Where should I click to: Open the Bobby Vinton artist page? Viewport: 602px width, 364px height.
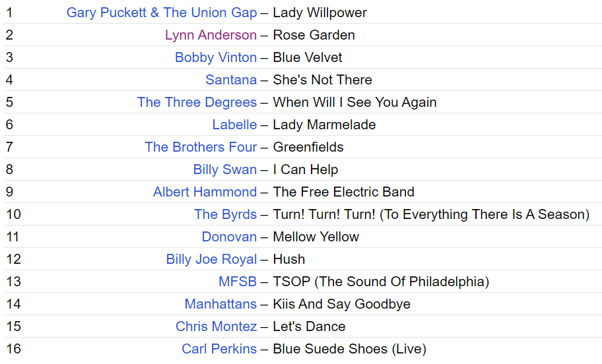click(x=215, y=57)
